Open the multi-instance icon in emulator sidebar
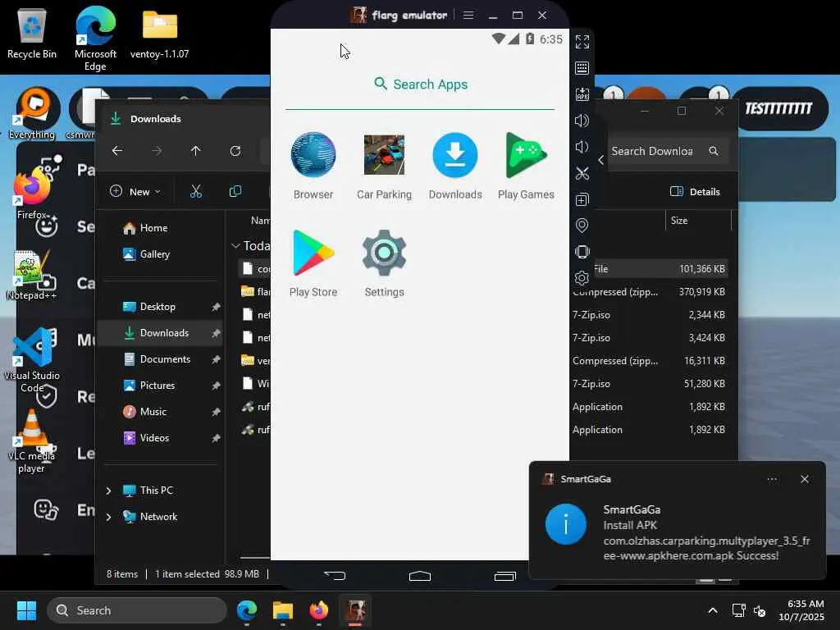This screenshot has width=840, height=630. point(582,200)
